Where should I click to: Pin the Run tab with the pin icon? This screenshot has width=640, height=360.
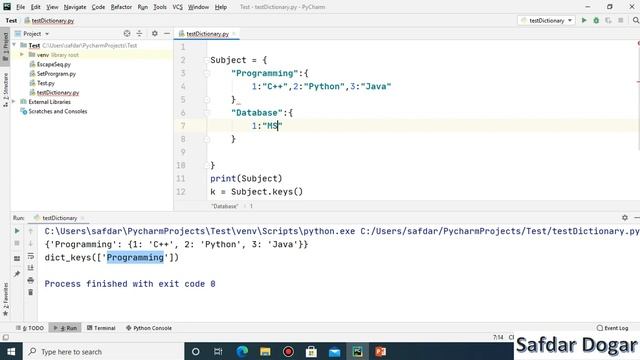pos(17,273)
